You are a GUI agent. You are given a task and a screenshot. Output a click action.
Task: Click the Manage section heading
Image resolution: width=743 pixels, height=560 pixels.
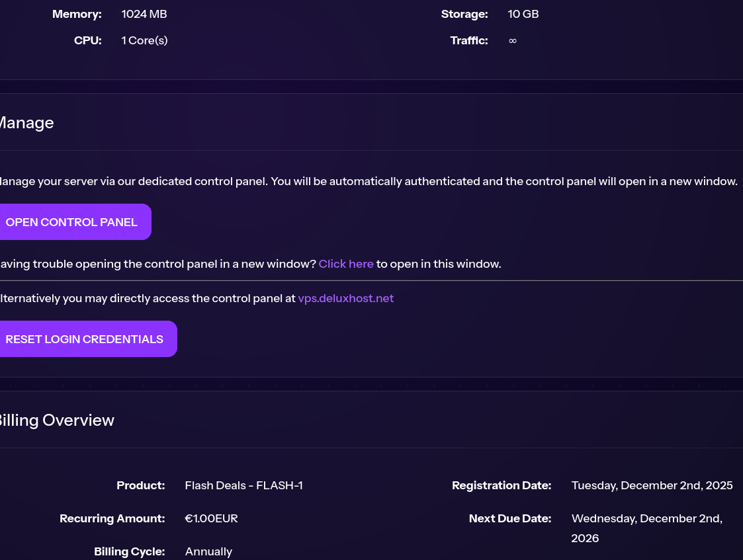click(27, 123)
